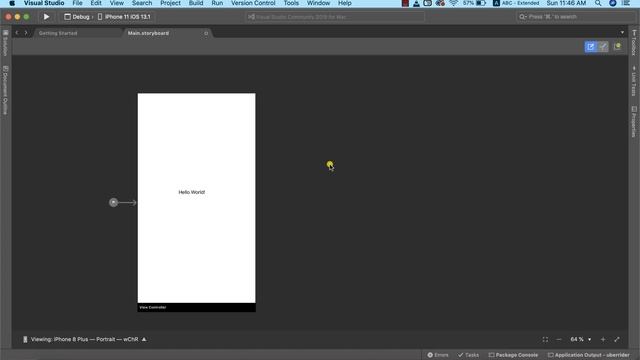Open the Run menu
This screenshot has width=640, height=360.
217,3
